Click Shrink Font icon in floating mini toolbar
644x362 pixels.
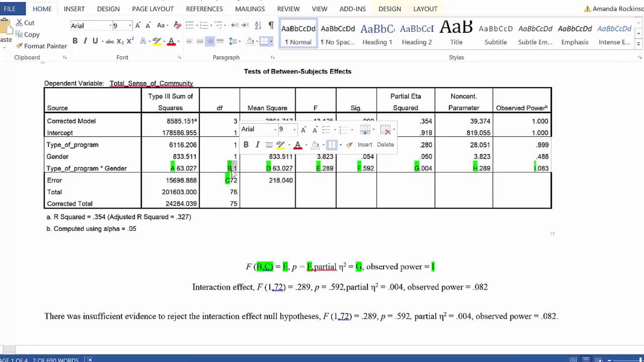point(314,130)
